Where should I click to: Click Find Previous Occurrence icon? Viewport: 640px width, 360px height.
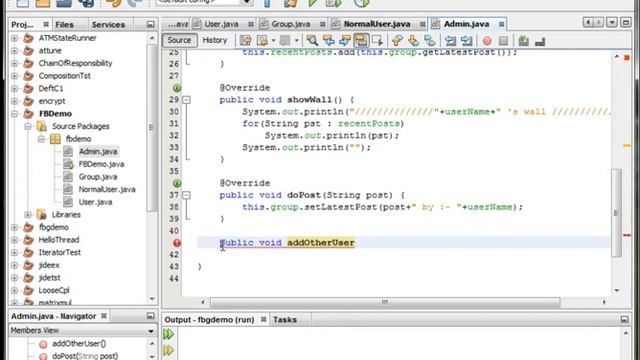(328, 40)
